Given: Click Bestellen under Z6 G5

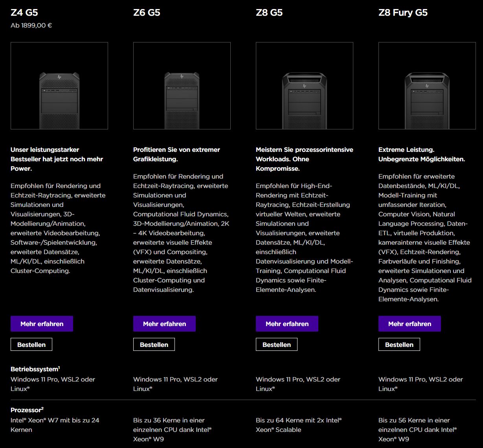Looking at the screenshot, I should (154, 345).
